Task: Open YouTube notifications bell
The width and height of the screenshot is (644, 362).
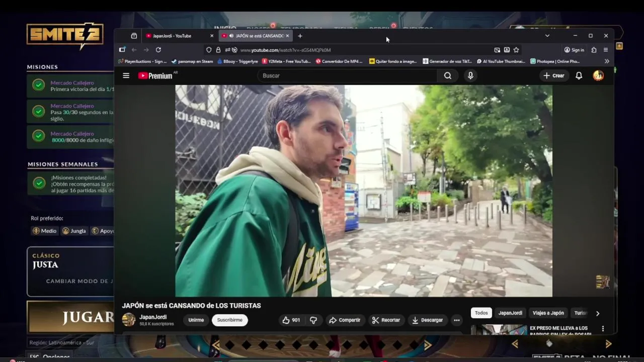Action: point(579,75)
